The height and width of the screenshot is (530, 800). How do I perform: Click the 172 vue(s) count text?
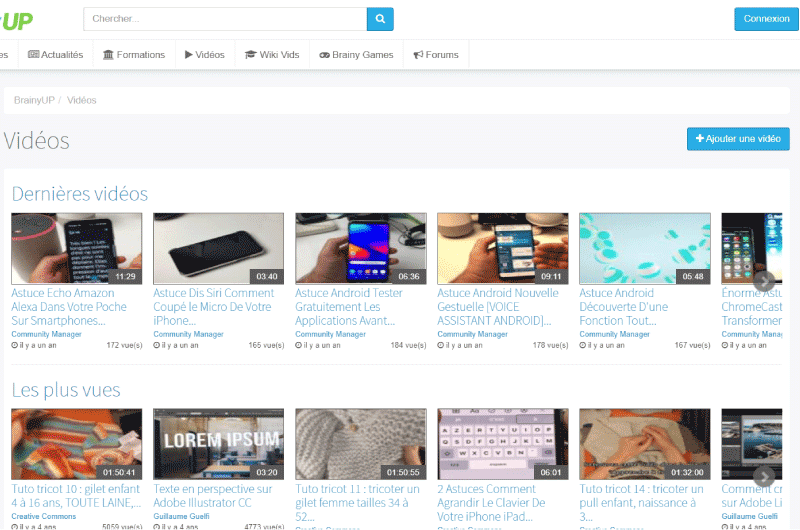[124, 345]
